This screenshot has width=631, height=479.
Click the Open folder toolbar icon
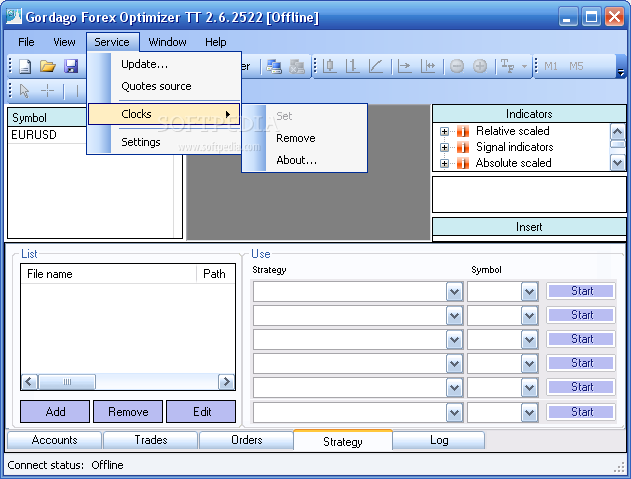point(48,66)
